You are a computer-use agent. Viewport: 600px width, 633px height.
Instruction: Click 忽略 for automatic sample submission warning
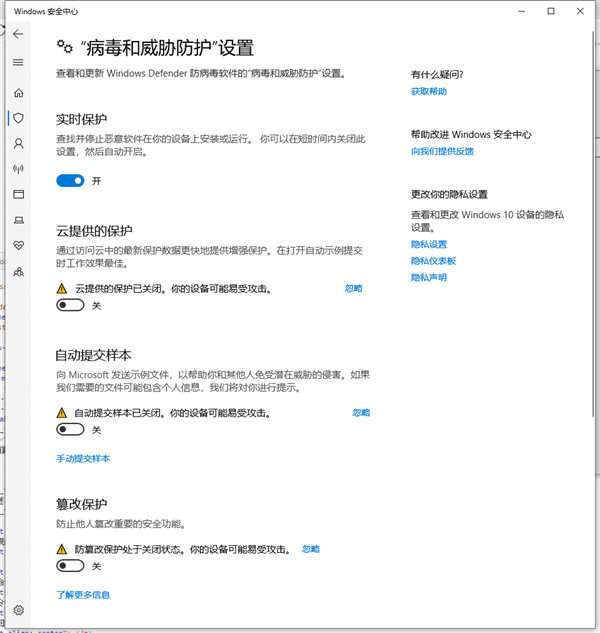(x=361, y=413)
